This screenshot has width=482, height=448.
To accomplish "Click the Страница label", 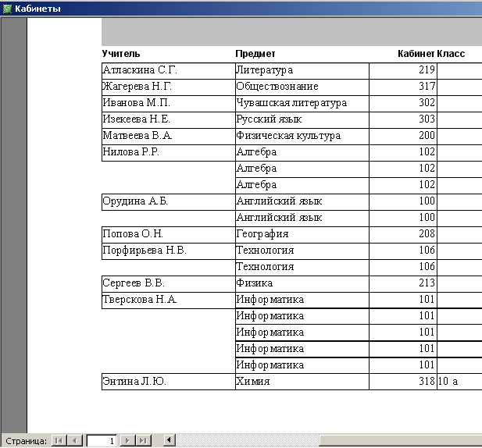I will tap(26, 441).
